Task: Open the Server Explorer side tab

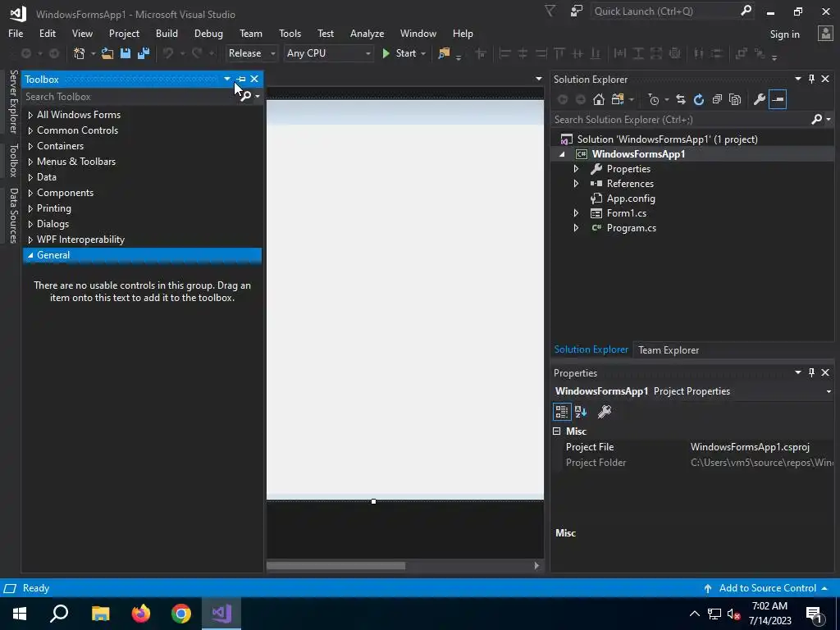Action: (x=13, y=101)
